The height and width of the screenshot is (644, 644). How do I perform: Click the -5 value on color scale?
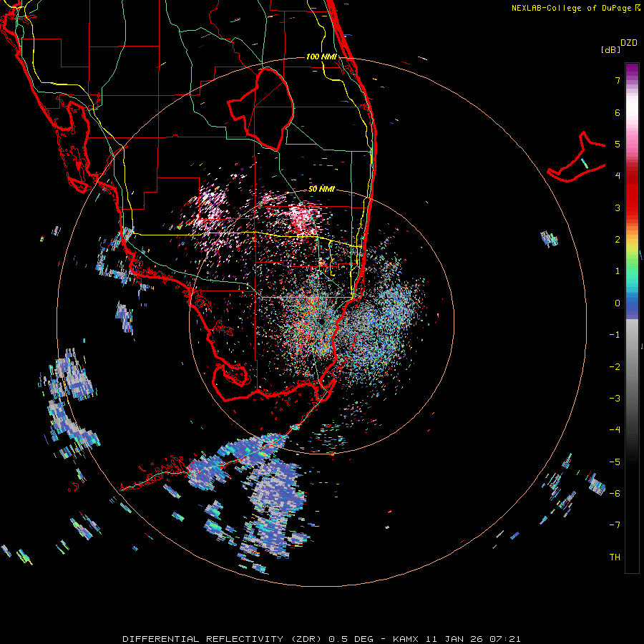coord(615,462)
